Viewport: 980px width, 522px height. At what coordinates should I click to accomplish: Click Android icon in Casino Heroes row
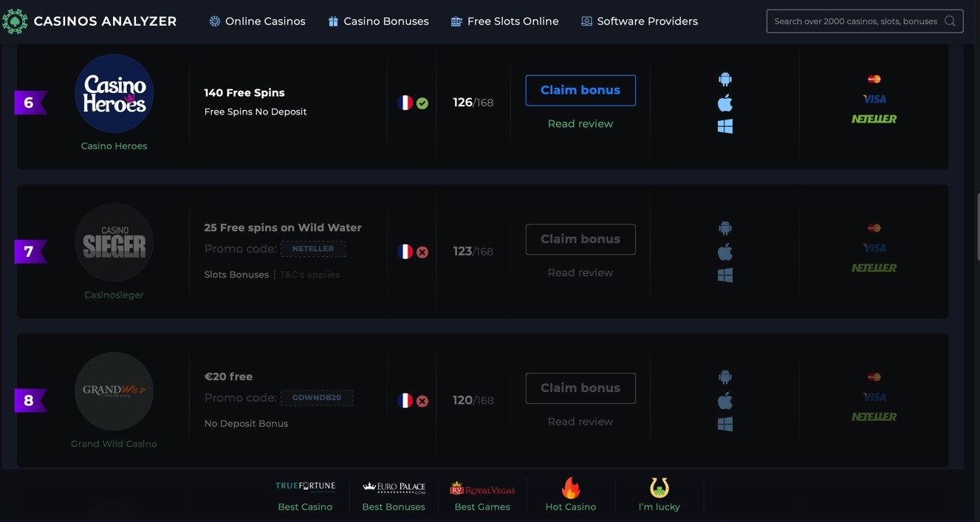click(725, 79)
